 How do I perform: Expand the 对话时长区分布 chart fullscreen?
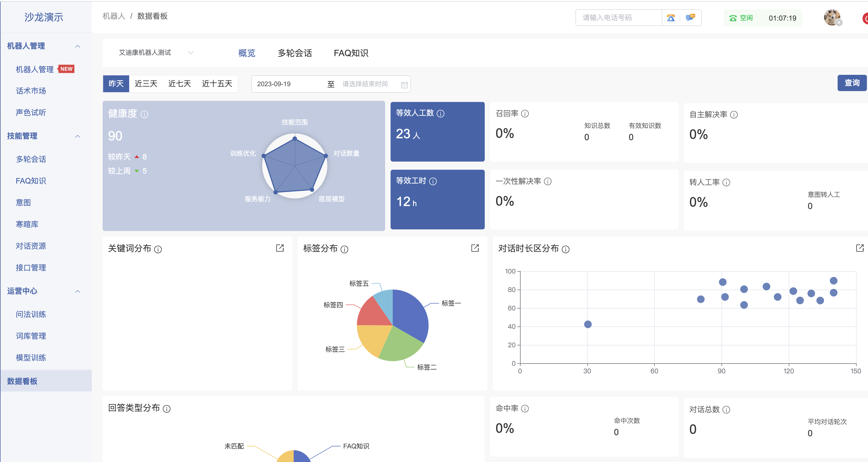tap(860, 248)
